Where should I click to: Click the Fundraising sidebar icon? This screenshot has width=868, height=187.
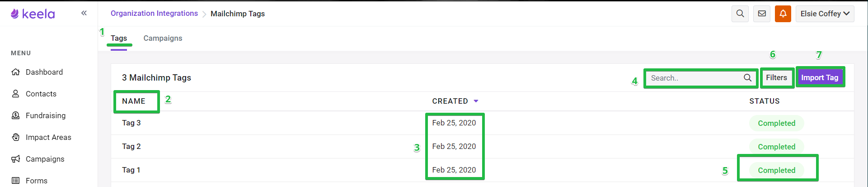(16, 115)
